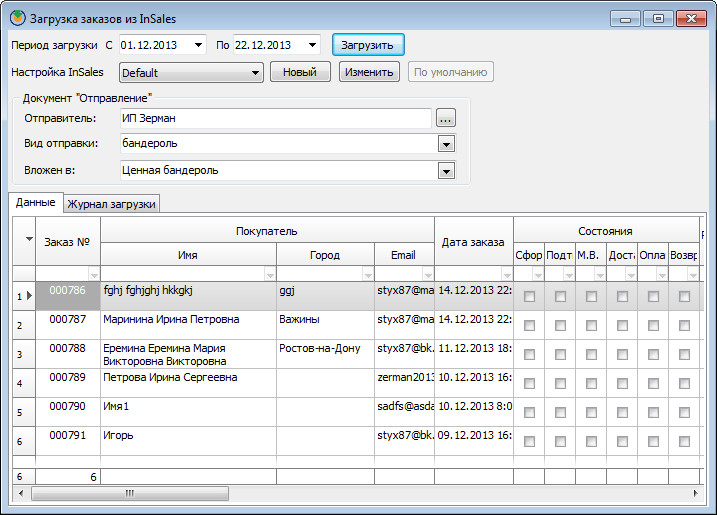The height and width of the screenshot is (515, 717).
Task: Open the grid menu arrow in the table corner
Action: pyautogui.click(x=28, y=239)
